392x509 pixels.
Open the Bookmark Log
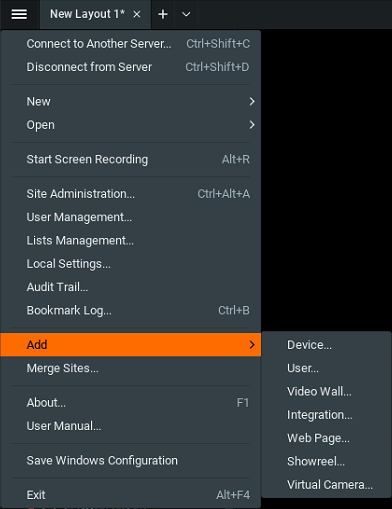131,310
